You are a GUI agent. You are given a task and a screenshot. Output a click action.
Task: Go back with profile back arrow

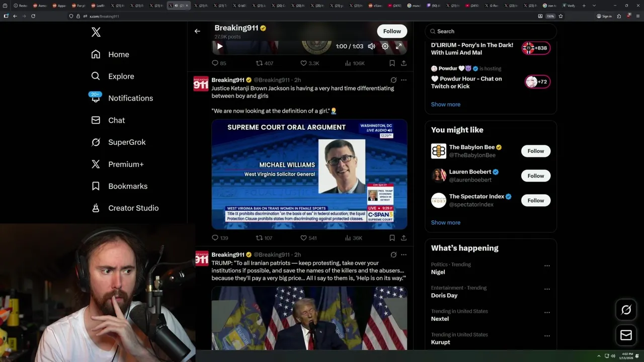(x=197, y=31)
